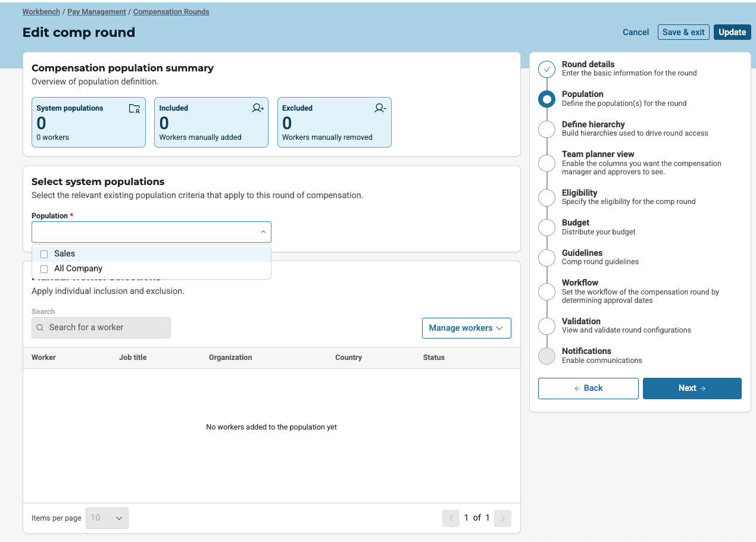
Task: Check the All Company population checkbox
Action: [x=44, y=269]
